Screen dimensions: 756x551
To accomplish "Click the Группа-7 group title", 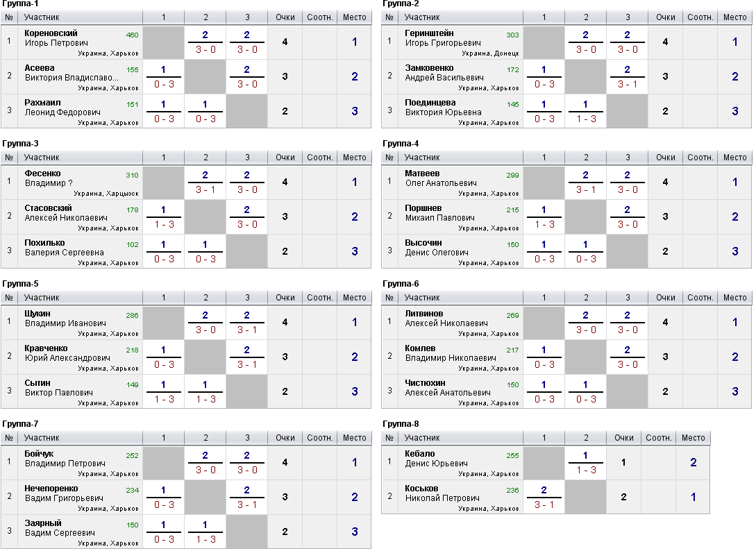I will point(20,423).
